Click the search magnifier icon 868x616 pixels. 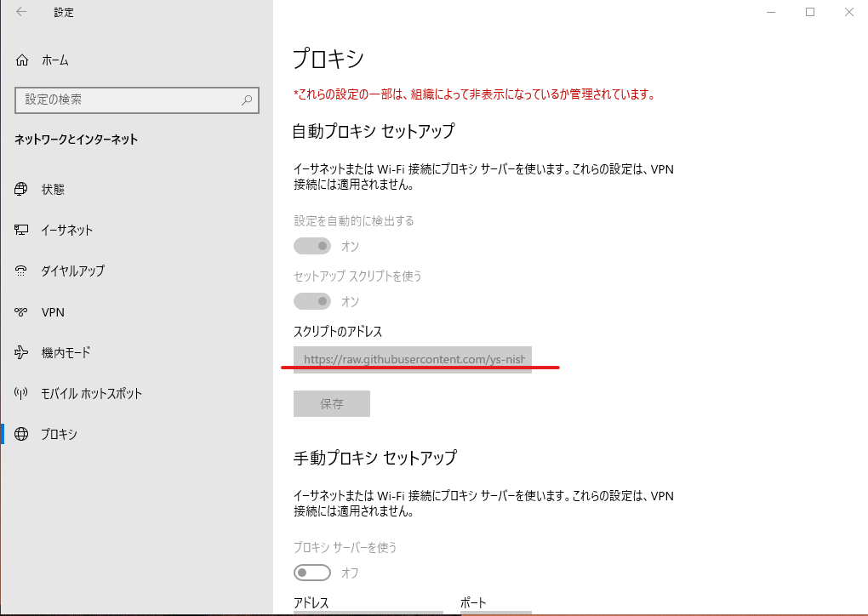point(246,100)
